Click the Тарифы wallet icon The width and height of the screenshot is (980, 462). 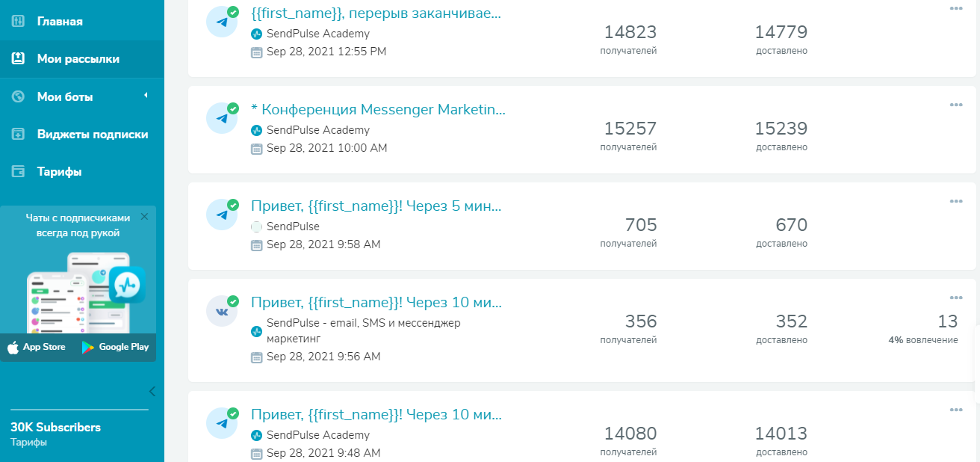pyautogui.click(x=19, y=172)
